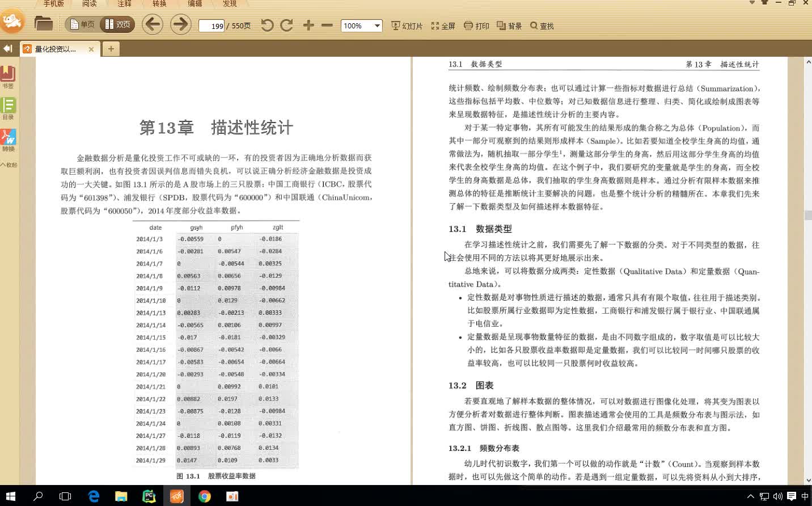Open the action center notifications
This screenshot has height=506, width=812.
point(792,496)
